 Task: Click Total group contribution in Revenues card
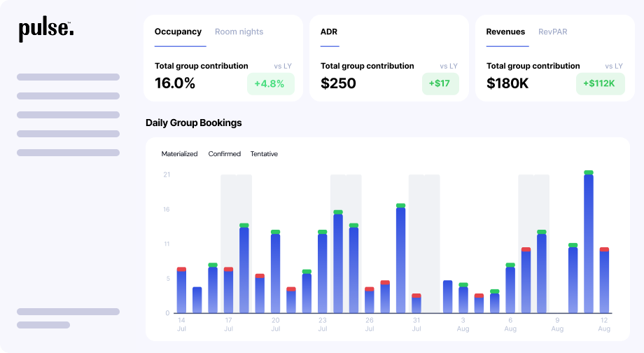click(x=533, y=66)
